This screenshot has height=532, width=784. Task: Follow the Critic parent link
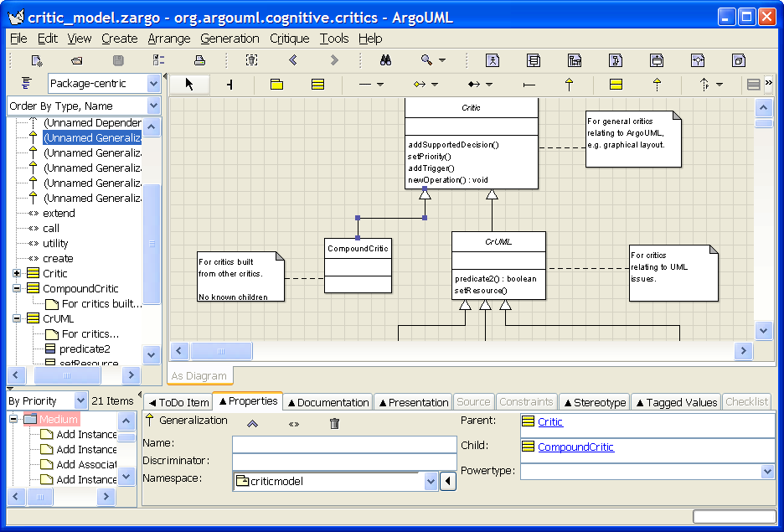pos(550,422)
